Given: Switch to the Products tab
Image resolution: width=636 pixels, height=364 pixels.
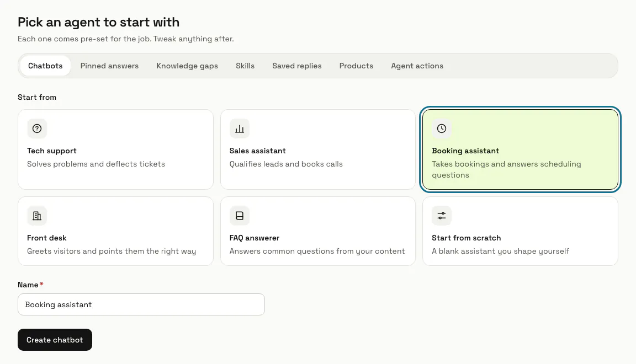Looking at the screenshot, I should click(356, 66).
